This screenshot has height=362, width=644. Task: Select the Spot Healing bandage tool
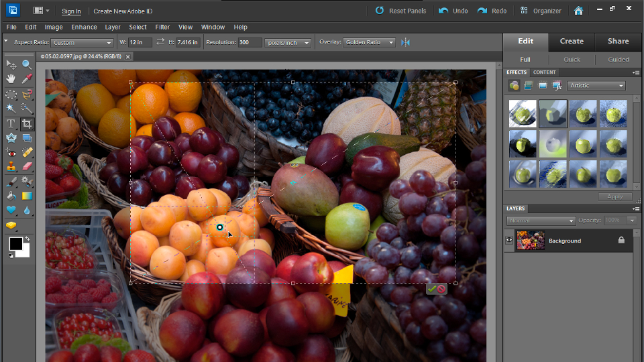coord(27,153)
